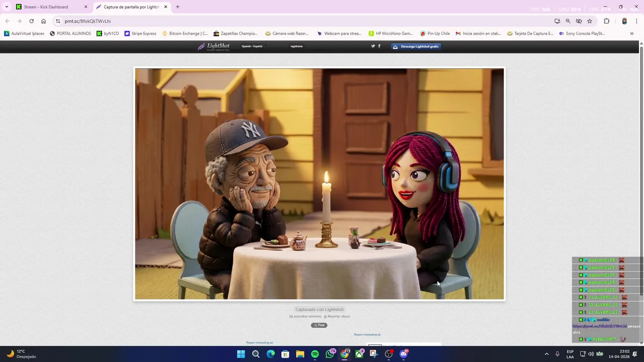This screenshot has width=644, height=362.
Task: Open the PORTAL ALUMNOS bookmark
Action: 70,34
